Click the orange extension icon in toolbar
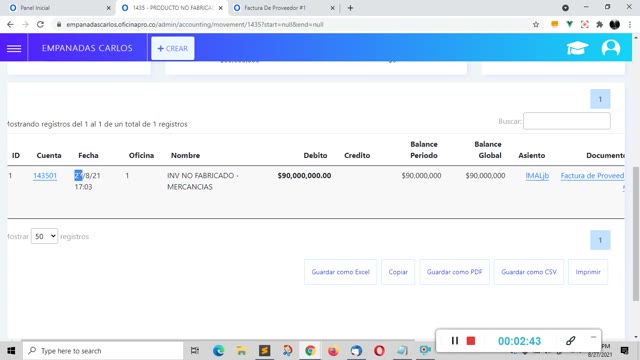Image resolution: width=640 pixels, height=360 pixels. (x=554, y=24)
